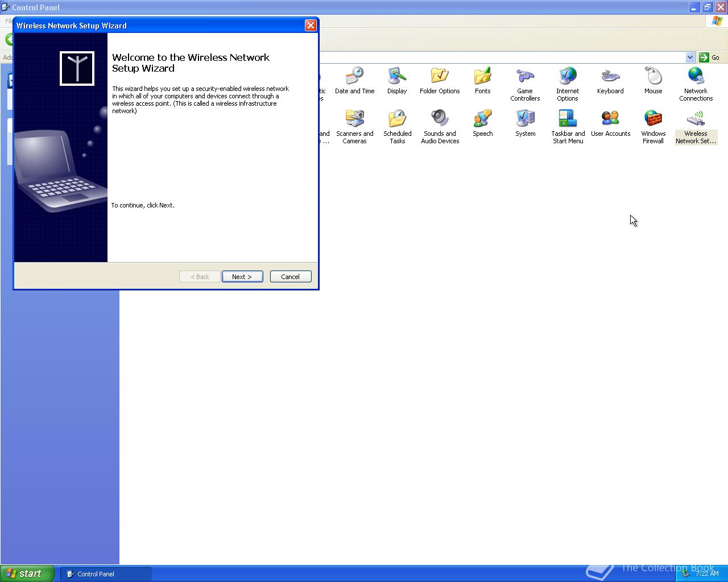Image resolution: width=728 pixels, height=582 pixels.
Task: Open the Mouse icon
Action: (x=653, y=80)
